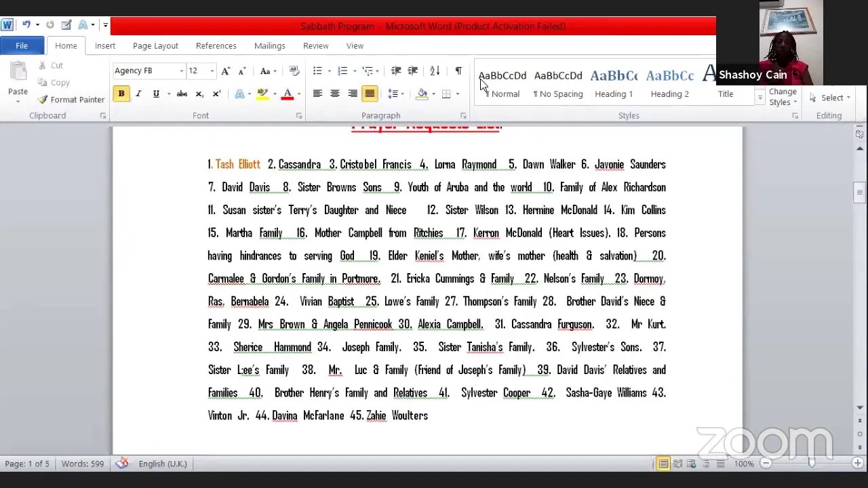
Task: Apply the Heading 1 style
Action: (614, 83)
